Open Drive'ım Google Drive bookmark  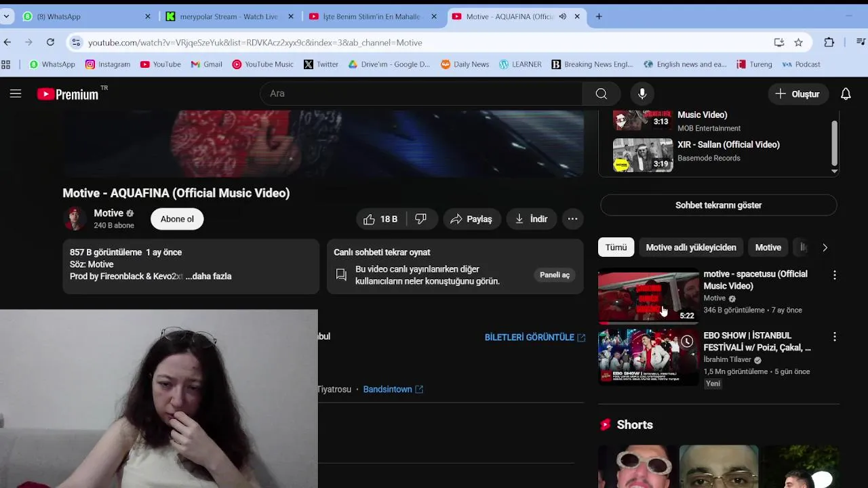point(389,64)
